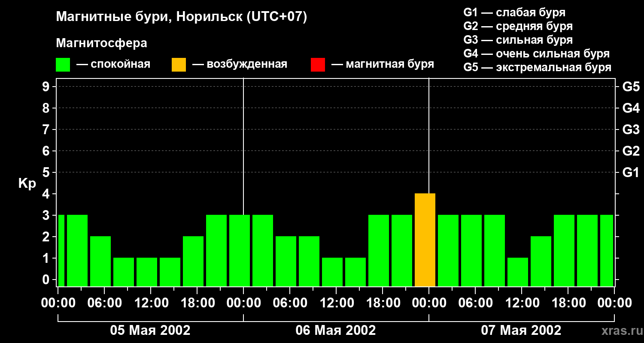Click the "G3 — сильная буря" legend line
Viewport: 644px width, 343px height.
(518, 40)
